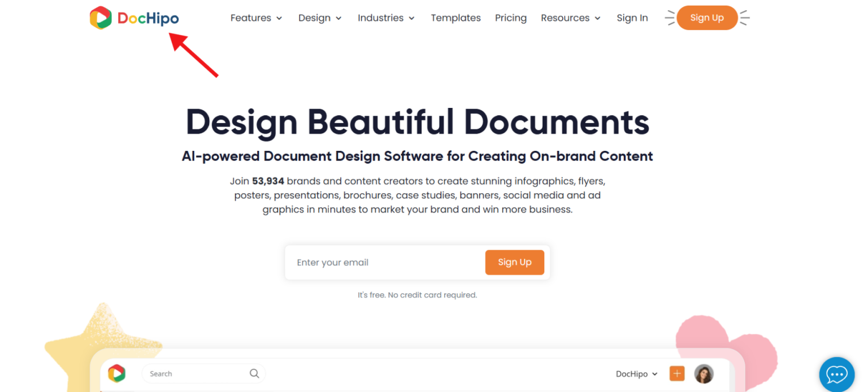Click the orange plus icon in the editor bar

pos(676,373)
